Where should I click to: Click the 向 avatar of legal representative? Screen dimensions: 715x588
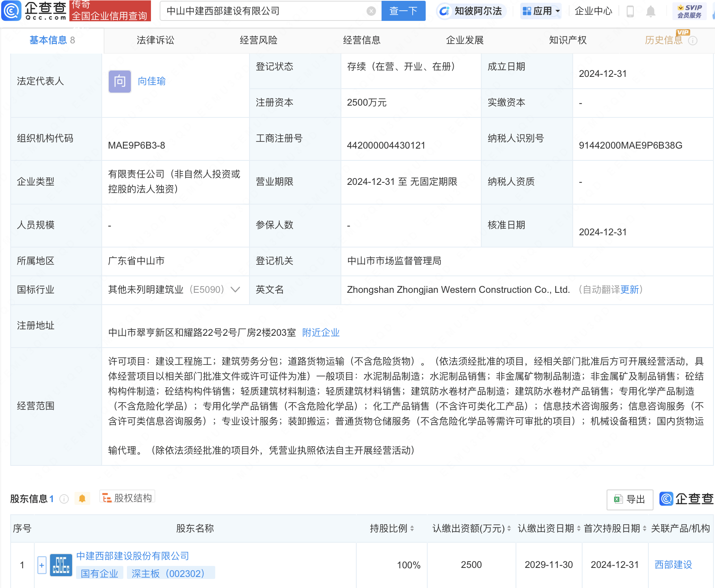(x=120, y=82)
